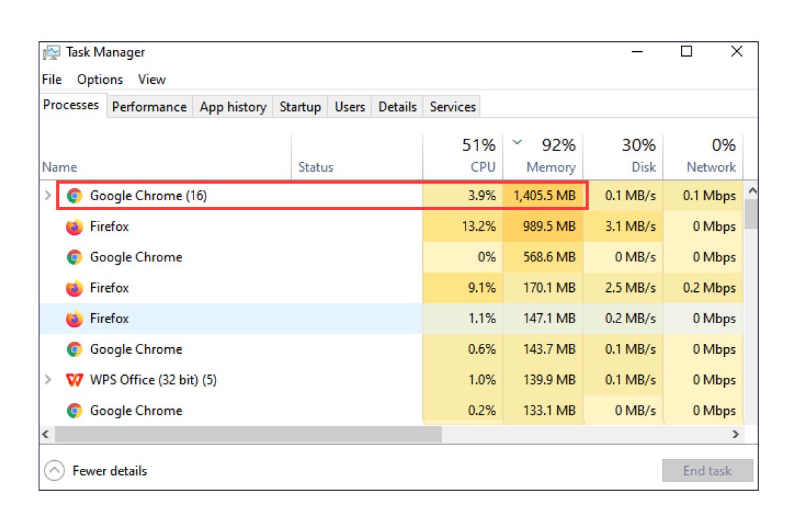Expand the Google Chrome (16) process group
The image size is (798, 532).
47,196
